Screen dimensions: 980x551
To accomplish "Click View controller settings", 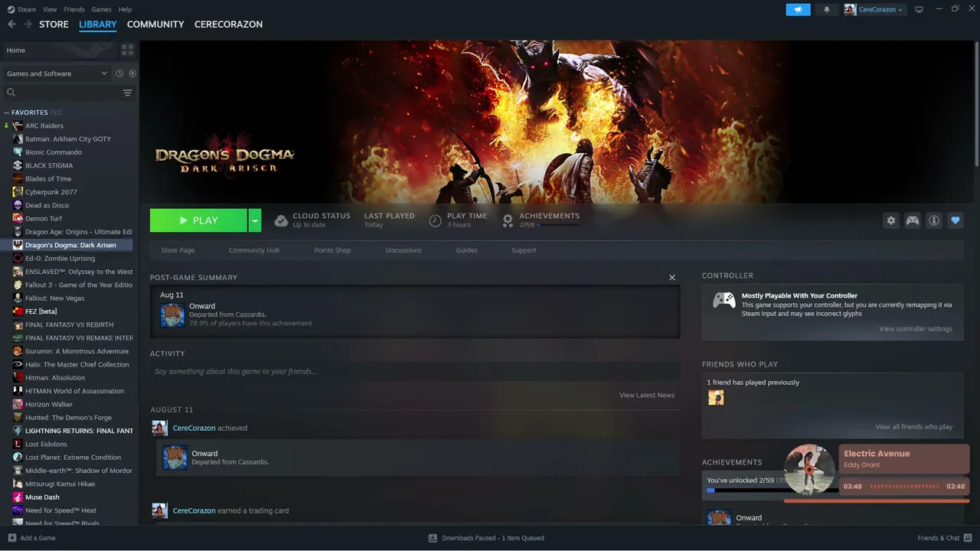I will coord(916,329).
